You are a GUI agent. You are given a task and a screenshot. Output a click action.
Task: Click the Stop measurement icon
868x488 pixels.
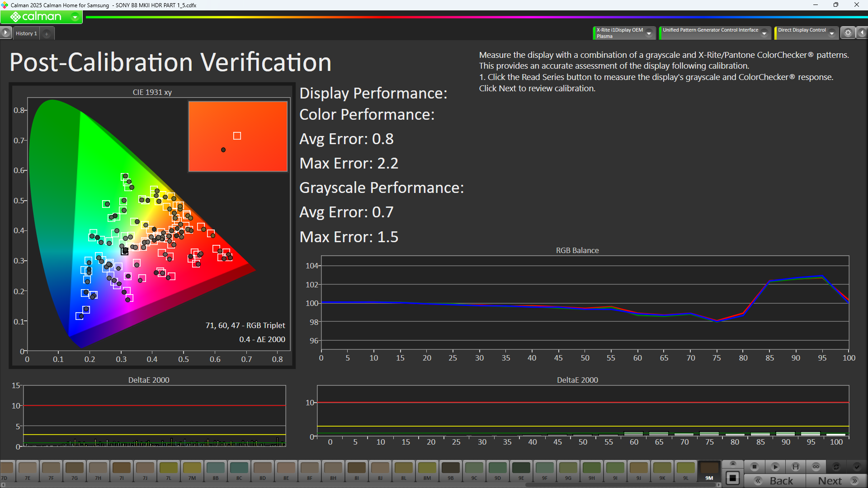pos(754,467)
